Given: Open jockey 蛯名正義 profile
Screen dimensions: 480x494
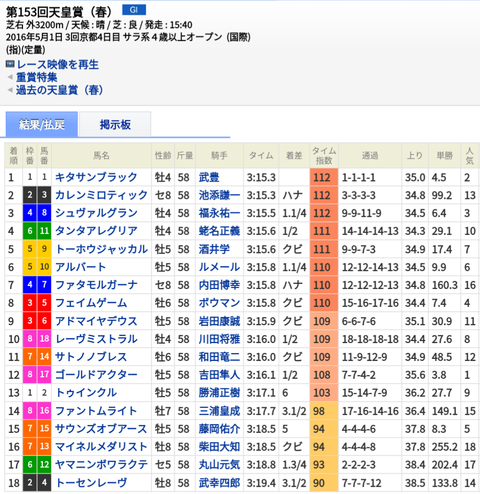Looking at the screenshot, I should pyautogui.click(x=219, y=231).
